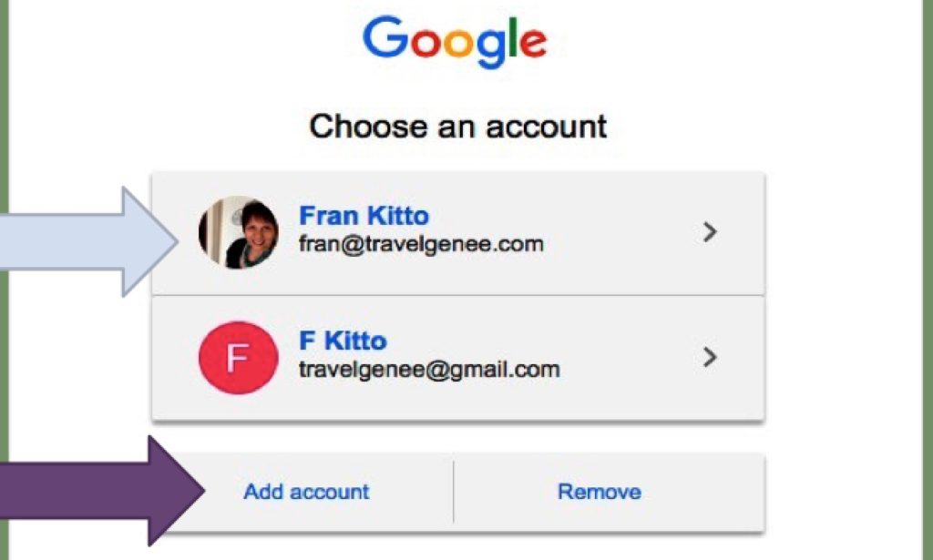This screenshot has height=560, width=933.
Task: Click the Choose an account heading
Action: 457,127
